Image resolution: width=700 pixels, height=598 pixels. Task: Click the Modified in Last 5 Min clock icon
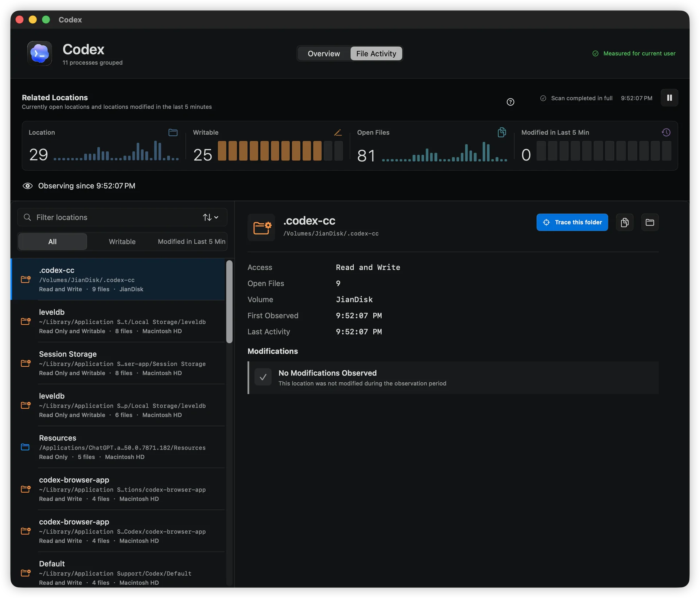(666, 132)
